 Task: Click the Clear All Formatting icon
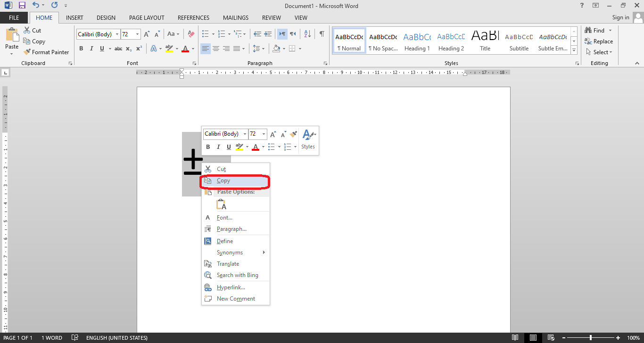click(x=191, y=34)
